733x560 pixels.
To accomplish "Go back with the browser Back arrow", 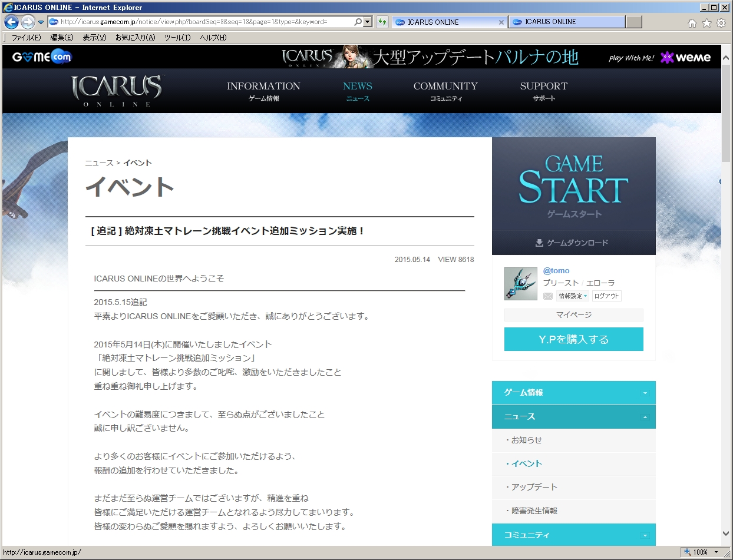I will (11, 22).
